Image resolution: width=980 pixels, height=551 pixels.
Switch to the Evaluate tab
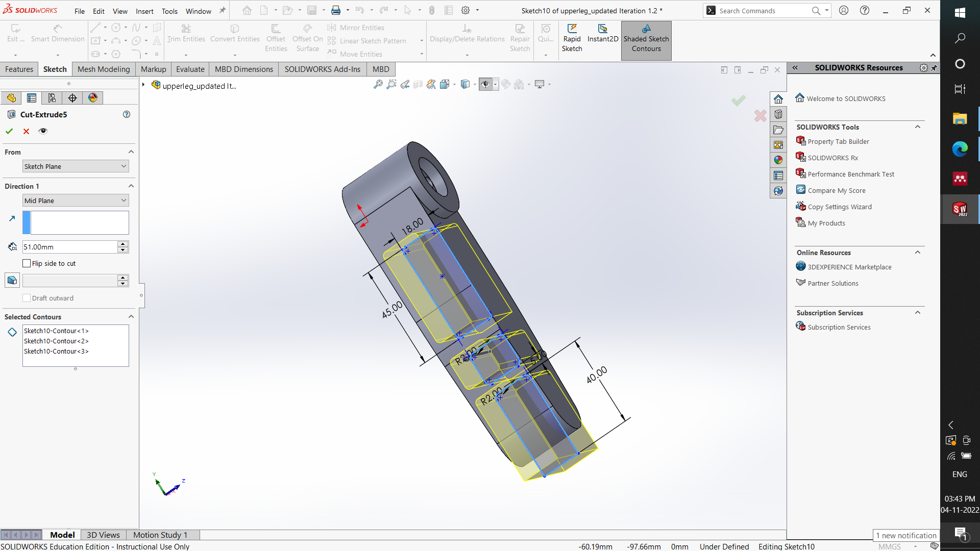click(190, 69)
